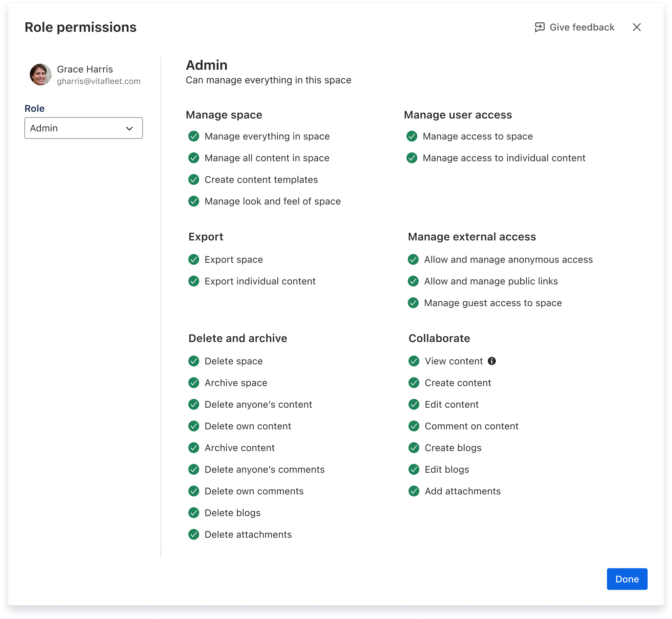Click the Give feedback icon
Viewport: 672px width, 619px height.
(x=539, y=27)
